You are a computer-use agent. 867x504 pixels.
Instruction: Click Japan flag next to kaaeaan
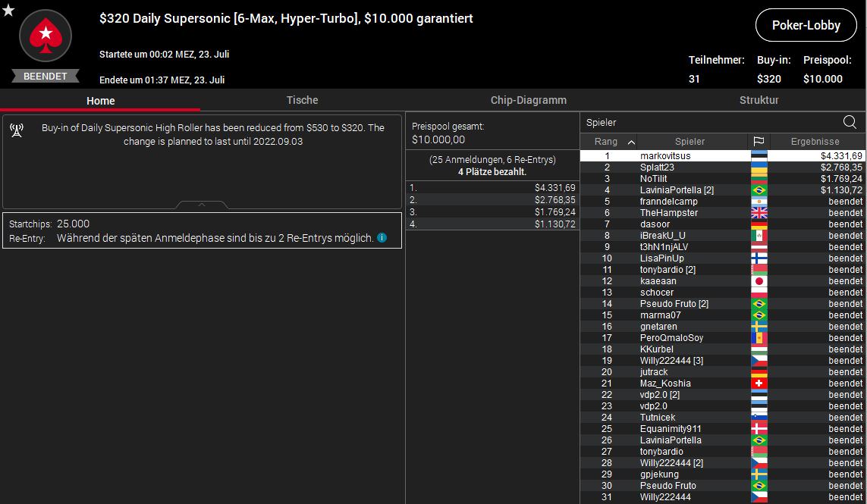(759, 281)
